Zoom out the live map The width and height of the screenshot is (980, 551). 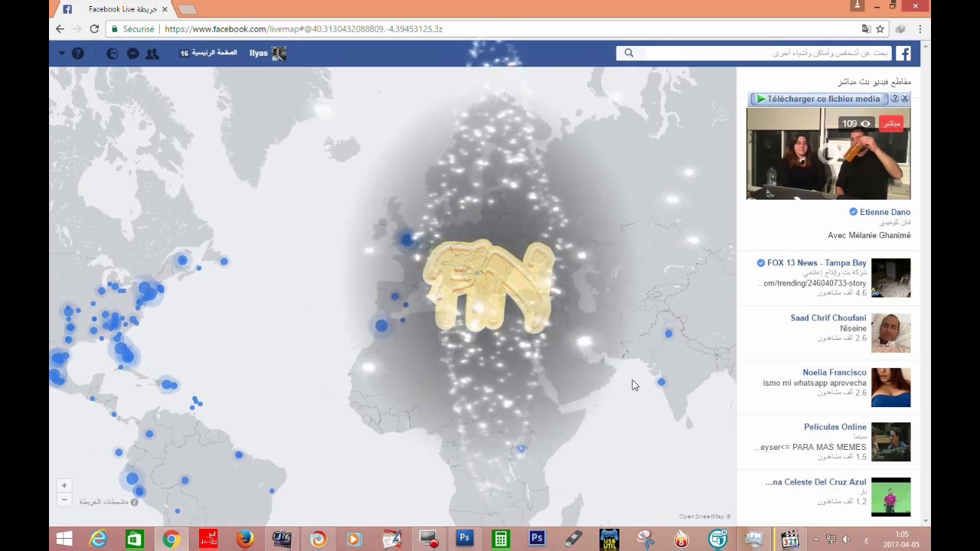point(64,500)
